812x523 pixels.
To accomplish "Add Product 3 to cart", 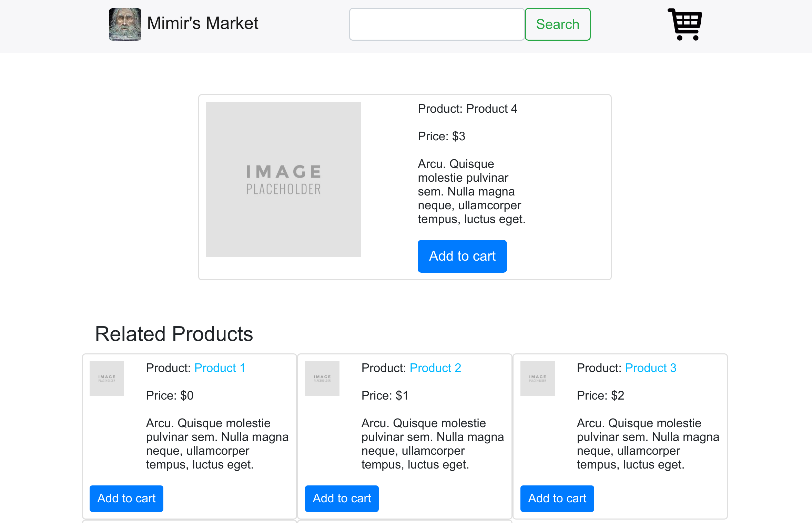I will [557, 498].
